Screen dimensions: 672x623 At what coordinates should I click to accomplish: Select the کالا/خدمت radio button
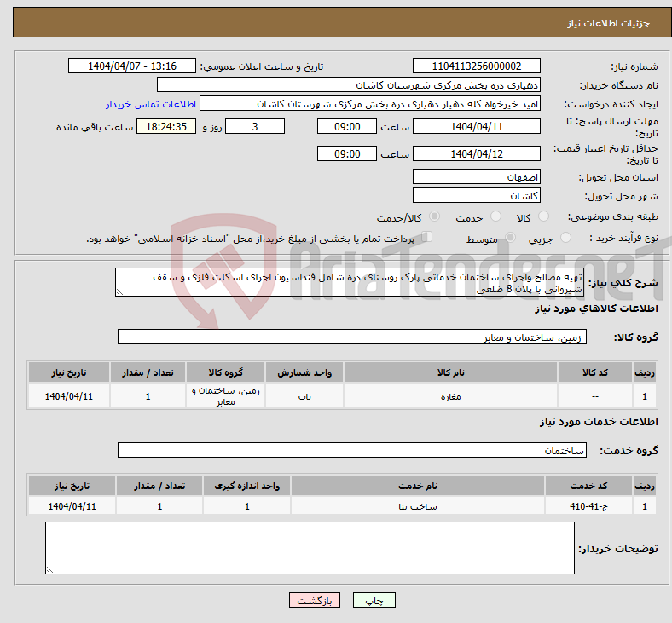[434, 216]
